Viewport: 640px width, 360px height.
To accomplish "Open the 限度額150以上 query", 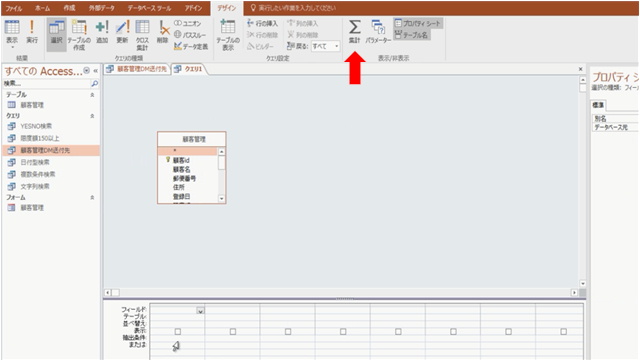I will [x=40, y=138].
